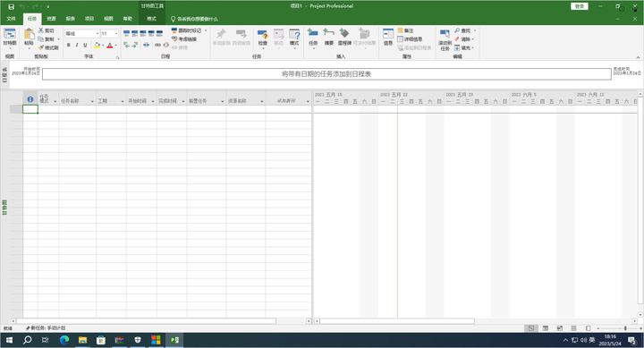Collapse the ribbon with bottom-right chevron

tap(638, 57)
